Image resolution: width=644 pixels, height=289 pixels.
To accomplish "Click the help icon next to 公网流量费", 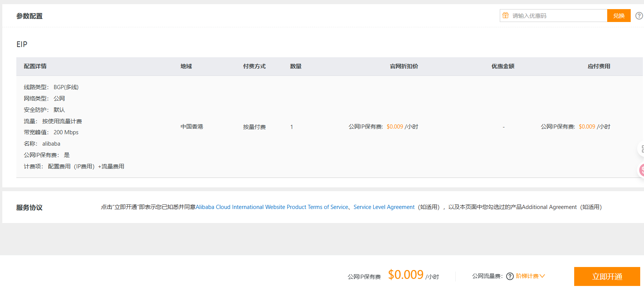I will (510, 276).
